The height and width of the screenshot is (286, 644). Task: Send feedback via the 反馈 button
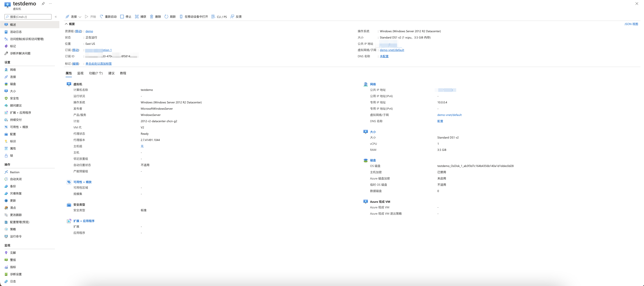coord(236,17)
